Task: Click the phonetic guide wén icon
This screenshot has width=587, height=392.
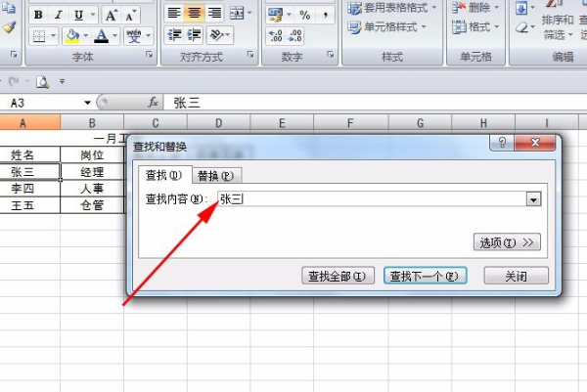Action: click(134, 36)
